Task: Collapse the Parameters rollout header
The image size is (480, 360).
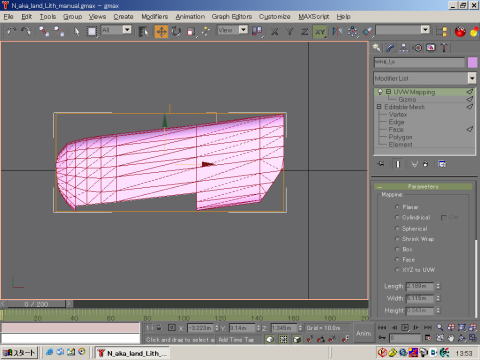Action: pos(423,186)
